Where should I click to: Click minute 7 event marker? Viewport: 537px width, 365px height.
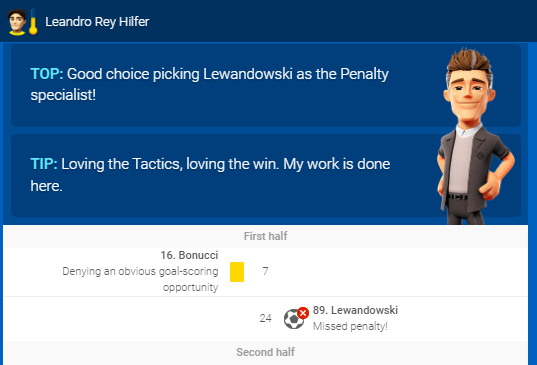[x=265, y=271]
